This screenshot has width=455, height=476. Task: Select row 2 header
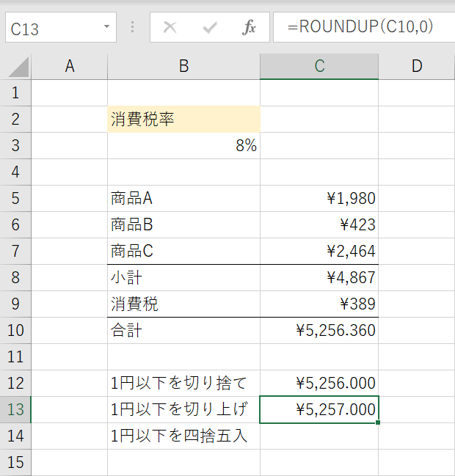[x=15, y=120]
